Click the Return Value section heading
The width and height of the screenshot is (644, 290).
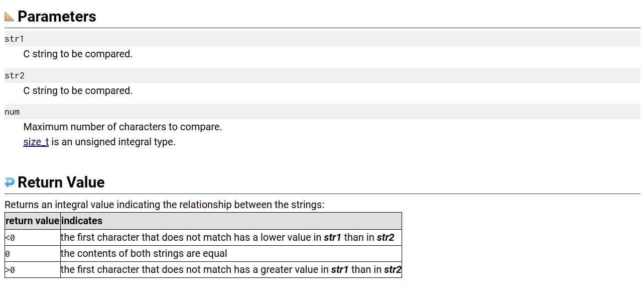point(61,182)
